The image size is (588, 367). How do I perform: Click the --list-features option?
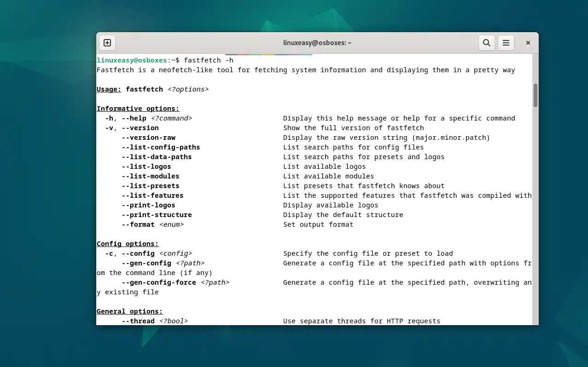click(153, 195)
